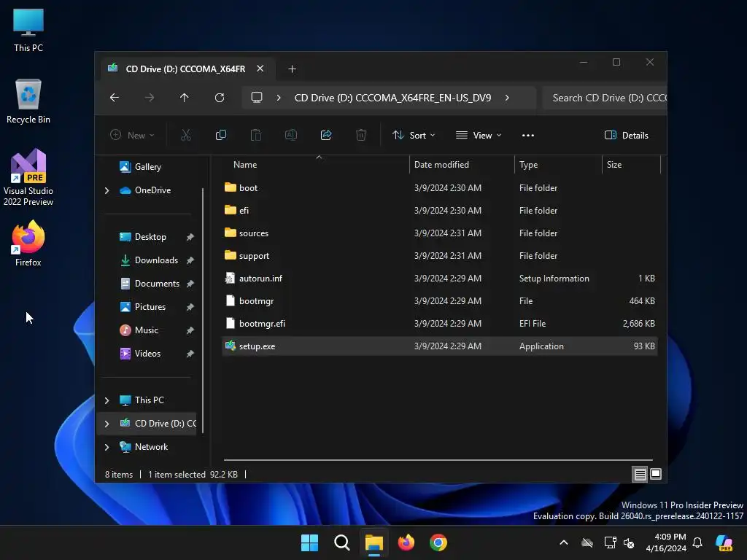Image resolution: width=747 pixels, height=560 pixels.
Task: Open the Recycle Bin desktop icon
Action: coord(28,101)
